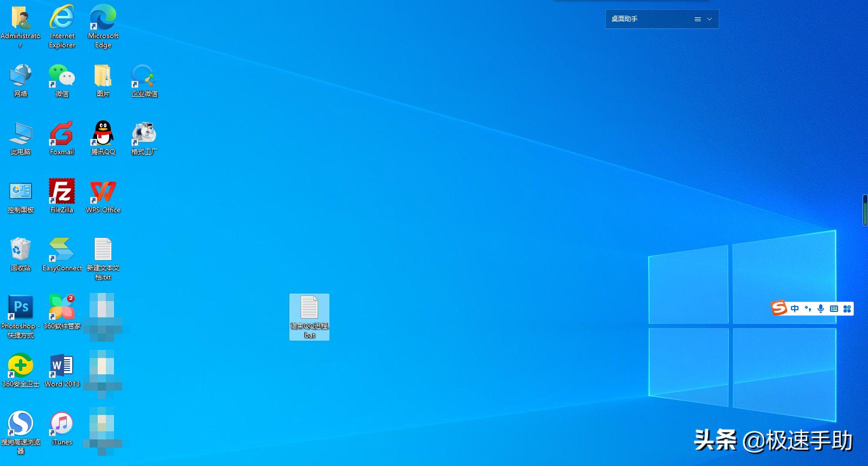Open the Sogou soft keyboard button
Viewport: 868px width, 466px height.
coord(834,309)
